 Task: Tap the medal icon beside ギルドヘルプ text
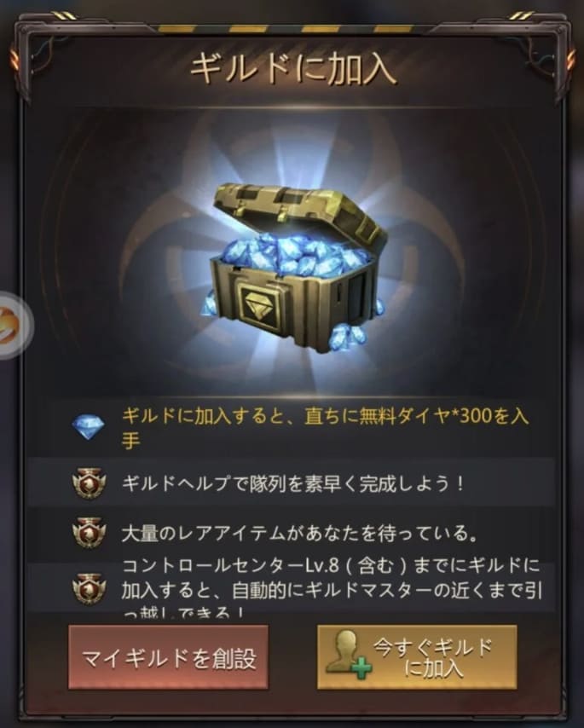click(x=90, y=483)
